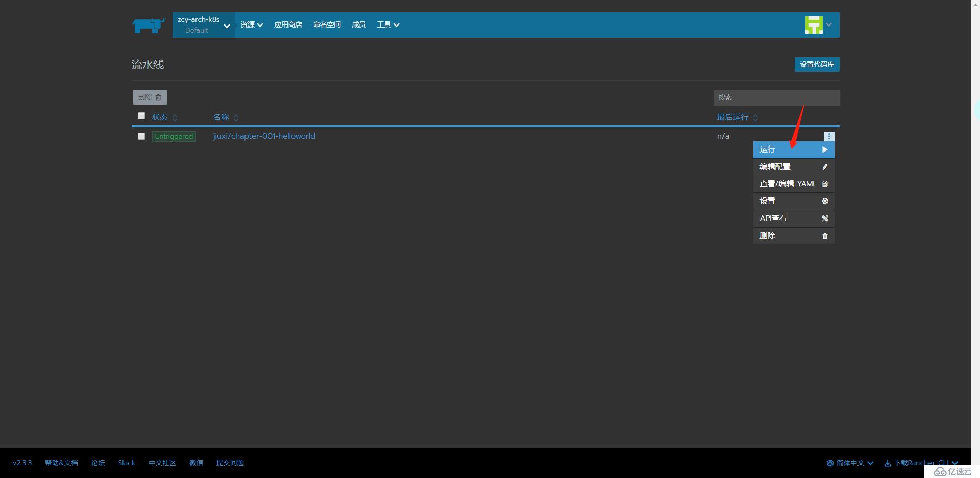Select 设置 in the context menu
Viewport: 980px width, 478px height.
pos(794,201)
